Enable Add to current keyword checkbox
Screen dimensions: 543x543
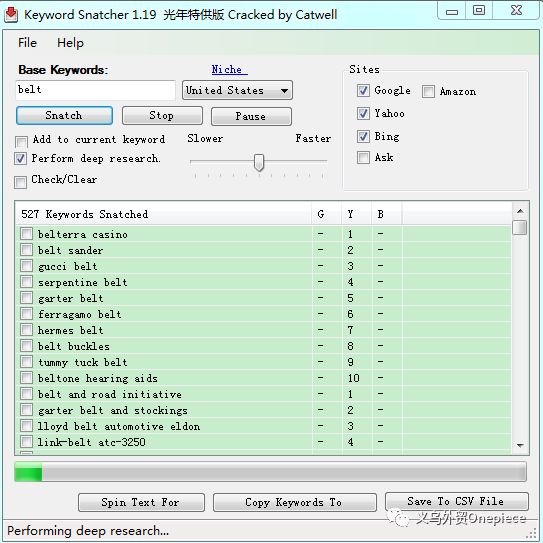[21, 141]
